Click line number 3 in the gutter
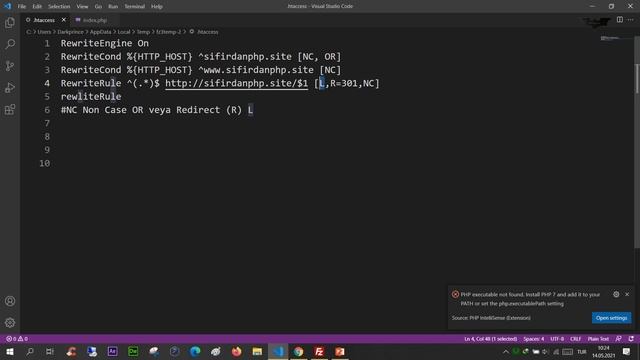 tap(47, 70)
